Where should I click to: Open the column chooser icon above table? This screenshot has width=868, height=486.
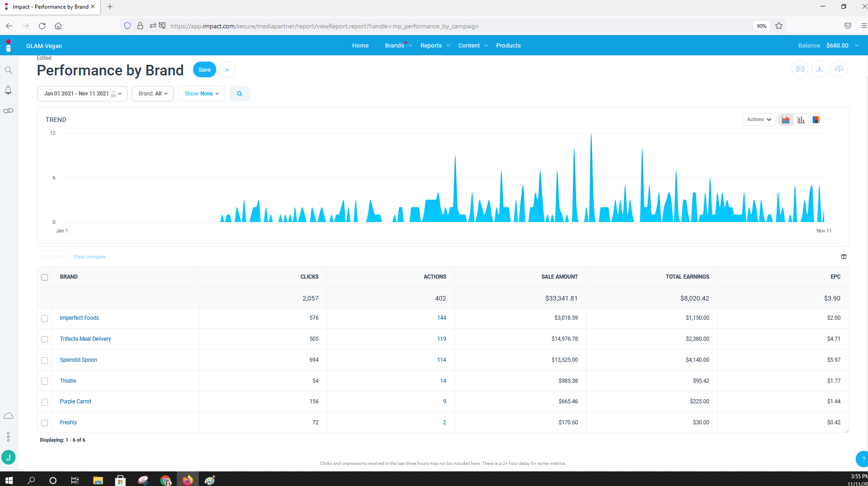[844, 257]
